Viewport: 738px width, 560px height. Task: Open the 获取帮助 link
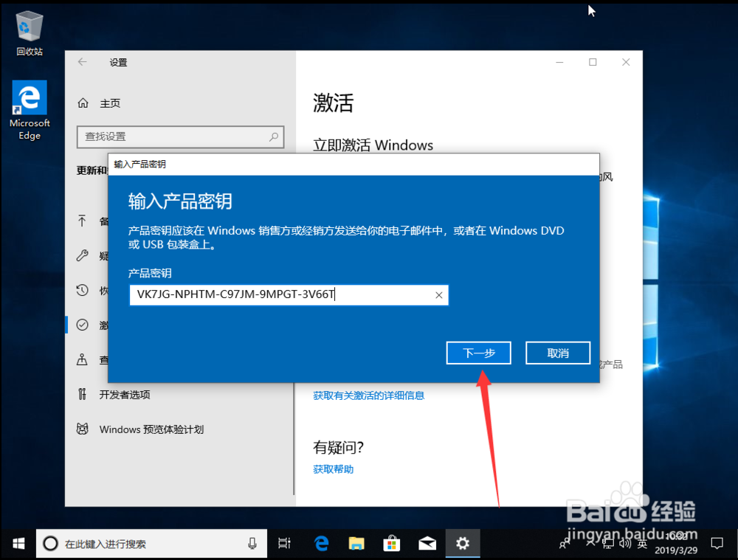[334, 469]
